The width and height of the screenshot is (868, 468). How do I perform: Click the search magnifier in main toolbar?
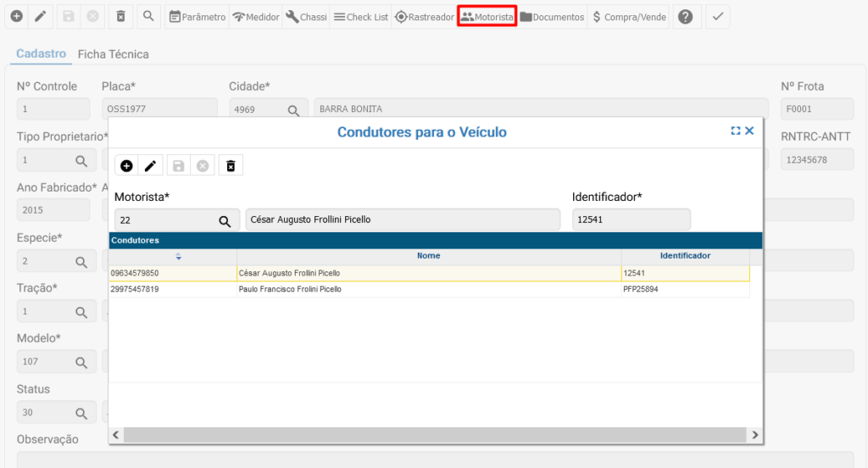point(147,17)
